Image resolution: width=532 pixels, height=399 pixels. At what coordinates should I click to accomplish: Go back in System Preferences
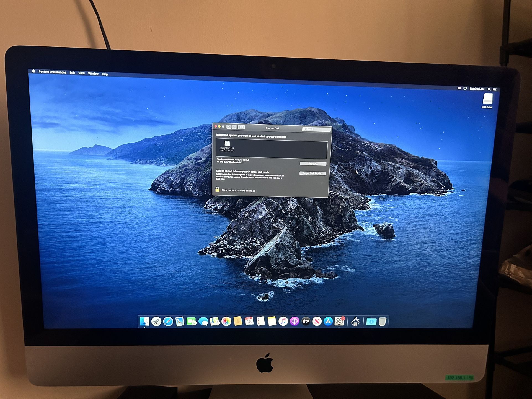click(x=229, y=127)
